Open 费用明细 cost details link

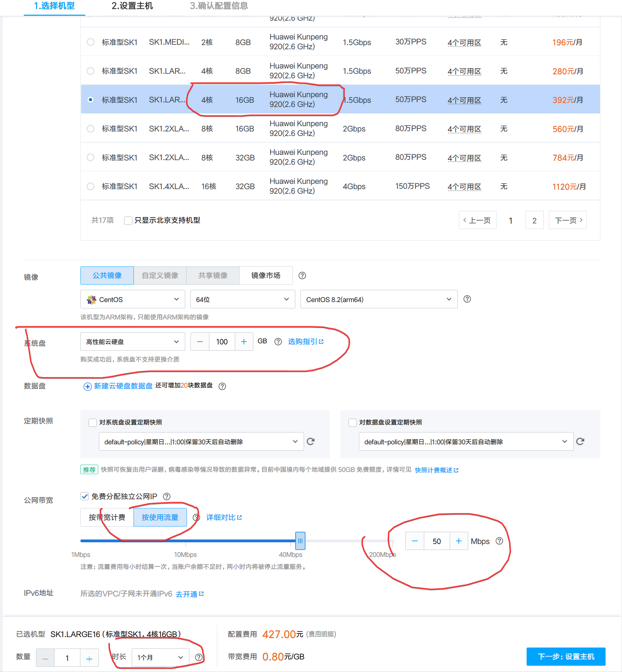[x=321, y=634]
